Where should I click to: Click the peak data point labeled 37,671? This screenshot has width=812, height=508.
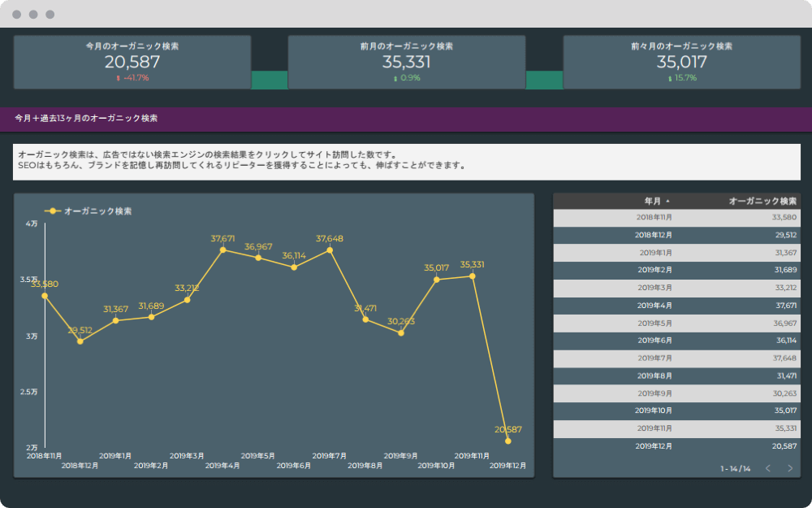(x=225, y=251)
